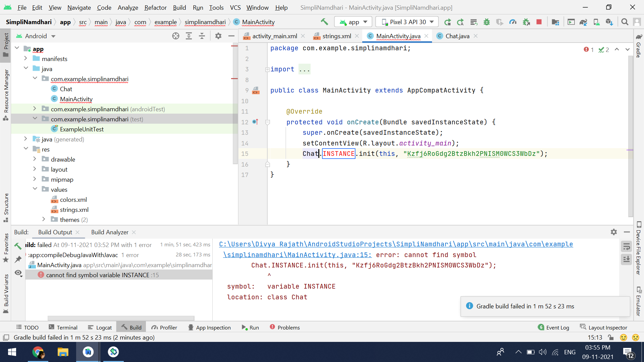Open Chrome from the Windows taskbar

(x=38, y=352)
